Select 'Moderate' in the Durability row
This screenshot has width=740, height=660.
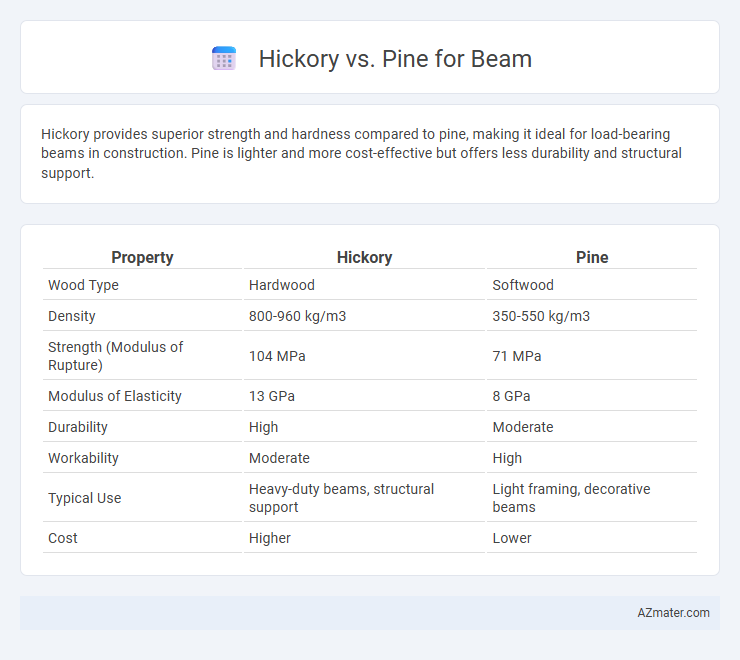[523, 427]
